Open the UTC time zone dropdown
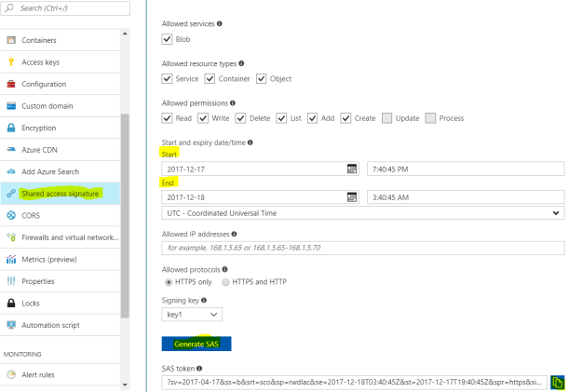This screenshot has height=392, width=569. [x=363, y=213]
